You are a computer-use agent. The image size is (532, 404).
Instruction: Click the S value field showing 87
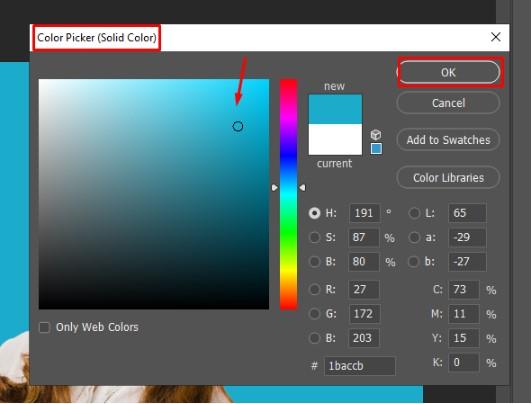tap(364, 237)
